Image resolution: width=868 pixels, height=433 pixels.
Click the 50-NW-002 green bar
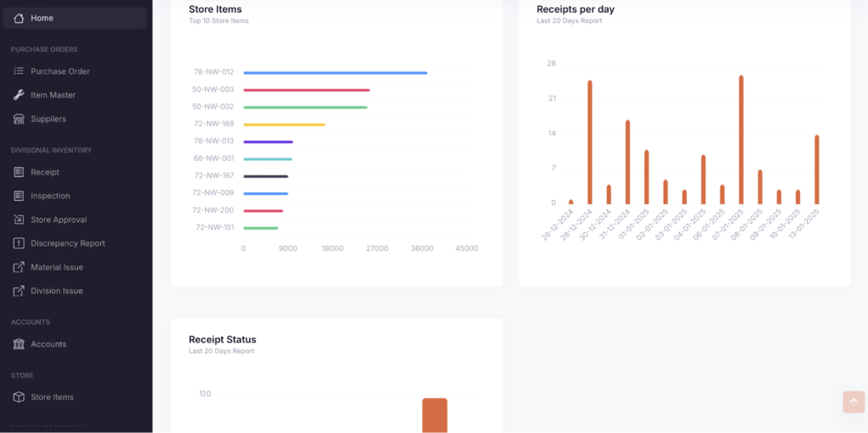tap(305, 107)
